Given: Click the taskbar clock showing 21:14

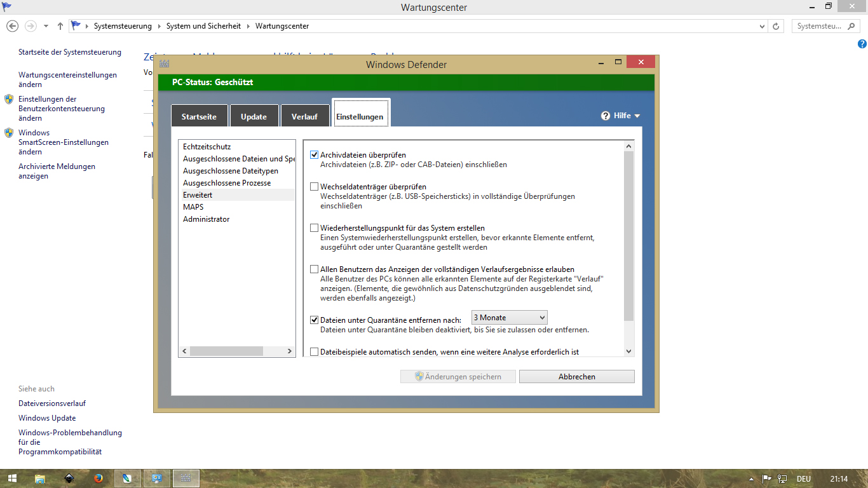Looking at the screenshot, I should tap(839, 478).
